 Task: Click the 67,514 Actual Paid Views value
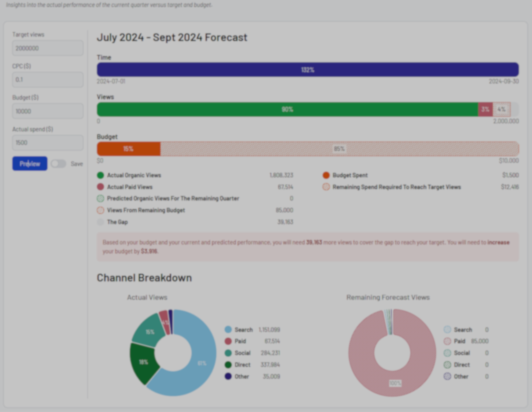tap(286, 187)
